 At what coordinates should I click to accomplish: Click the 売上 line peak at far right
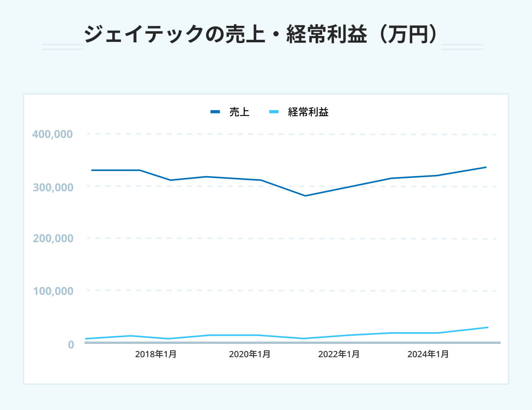click(486, 167)
